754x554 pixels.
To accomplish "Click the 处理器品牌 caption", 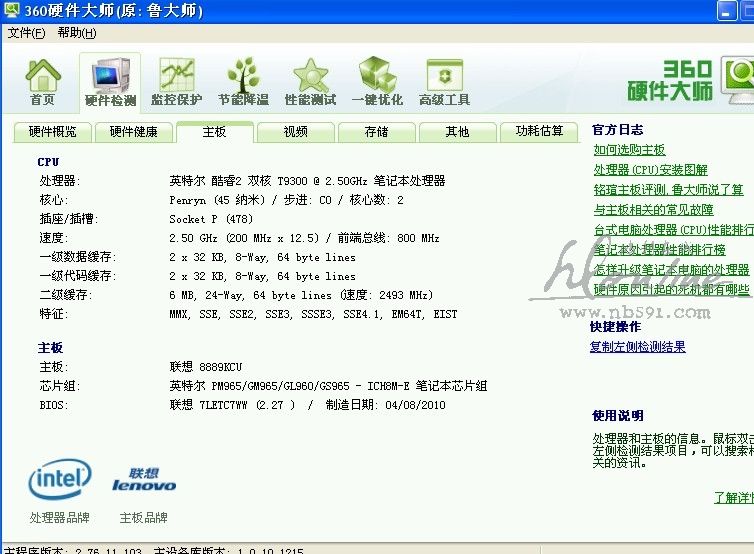I will pos(60,518).
